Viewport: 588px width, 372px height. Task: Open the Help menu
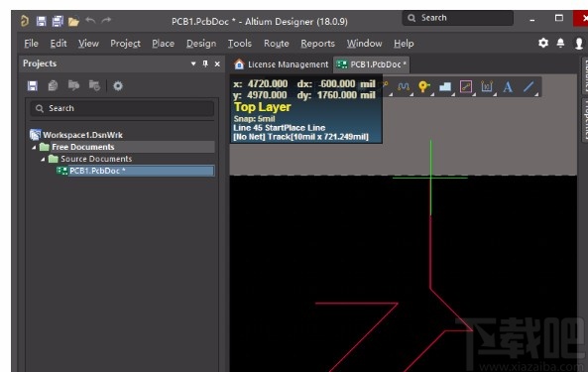click(x=404, y=44)
